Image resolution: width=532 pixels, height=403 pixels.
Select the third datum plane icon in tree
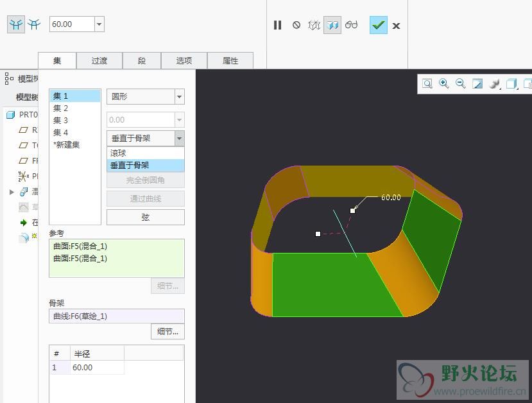[x=23, y=160]
